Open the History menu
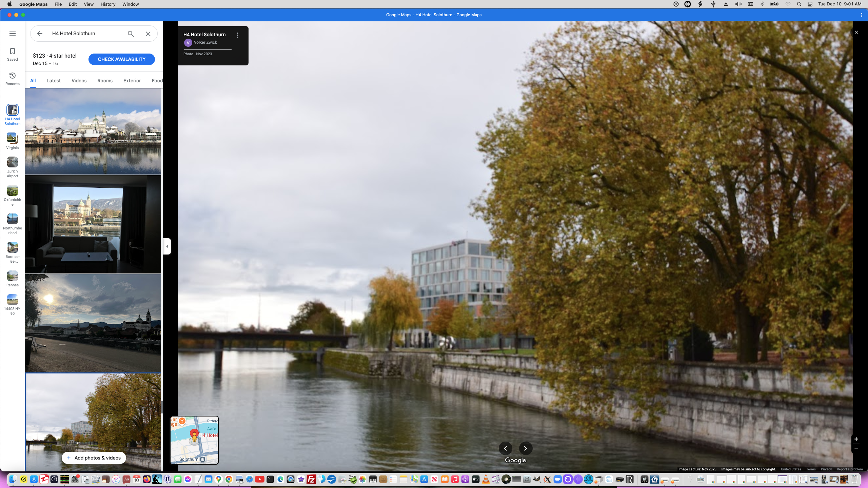Viewport: 868px width, 488px height. pos(108,4)
